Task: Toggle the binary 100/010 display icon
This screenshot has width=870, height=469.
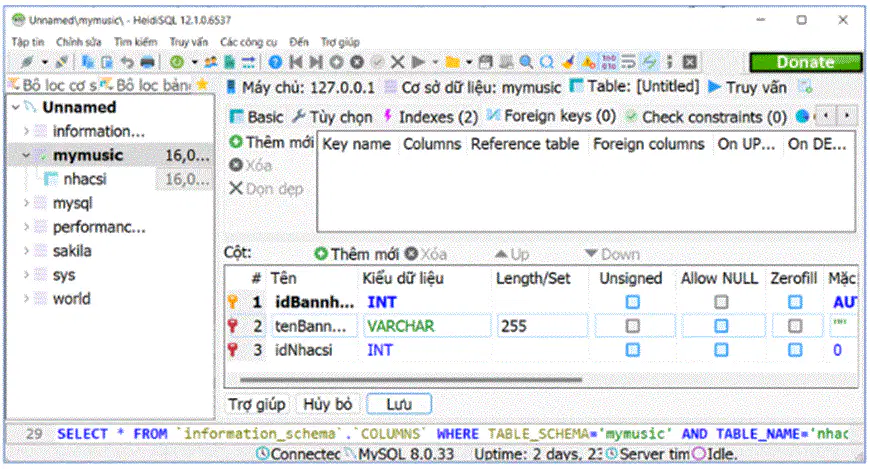Action: click(609, 62)
